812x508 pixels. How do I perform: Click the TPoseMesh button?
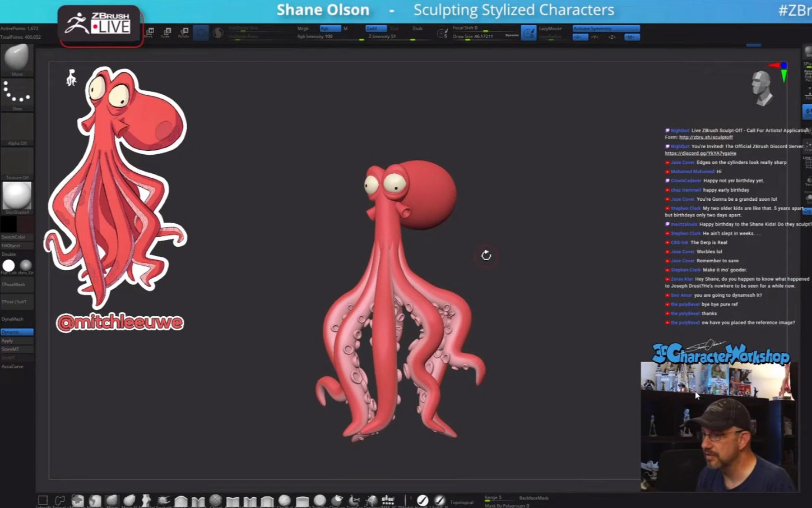[x=17, y=284]
